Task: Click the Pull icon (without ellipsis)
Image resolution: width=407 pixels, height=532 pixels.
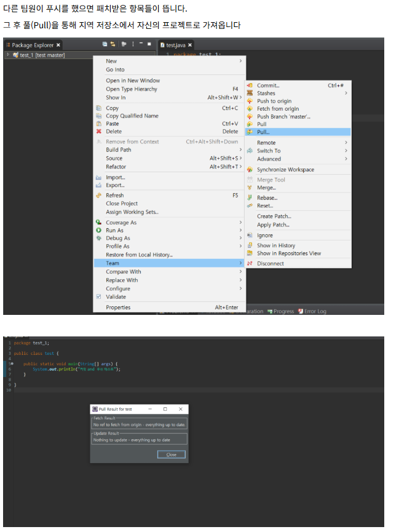Action: [250, 124]
